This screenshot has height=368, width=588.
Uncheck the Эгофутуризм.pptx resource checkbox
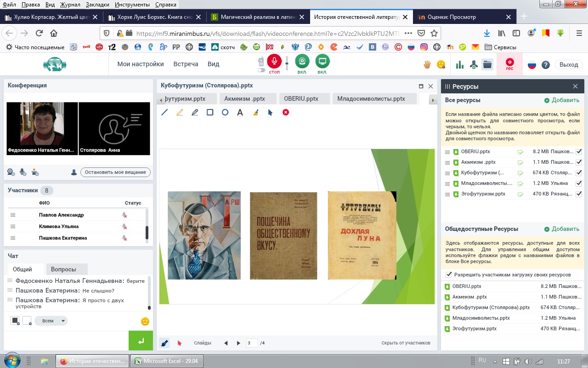[x=579, y=194]
